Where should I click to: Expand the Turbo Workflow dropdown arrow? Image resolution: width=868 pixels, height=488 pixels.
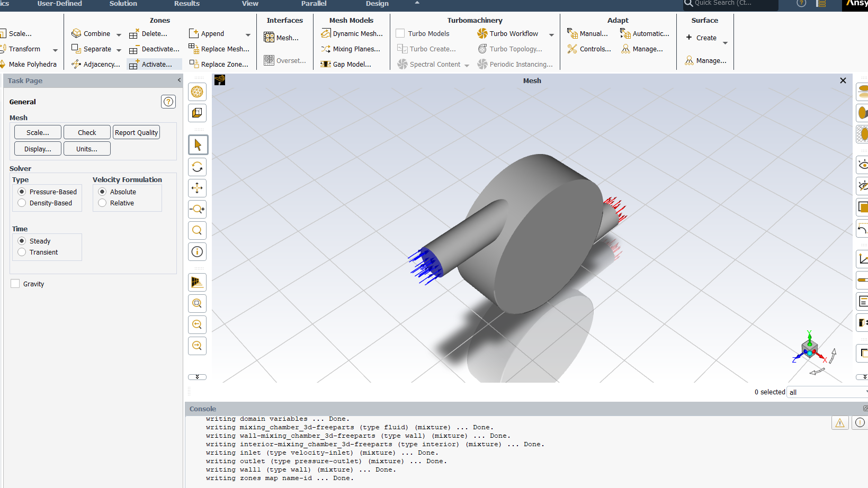pyautogui.click(x=551, y=34)
